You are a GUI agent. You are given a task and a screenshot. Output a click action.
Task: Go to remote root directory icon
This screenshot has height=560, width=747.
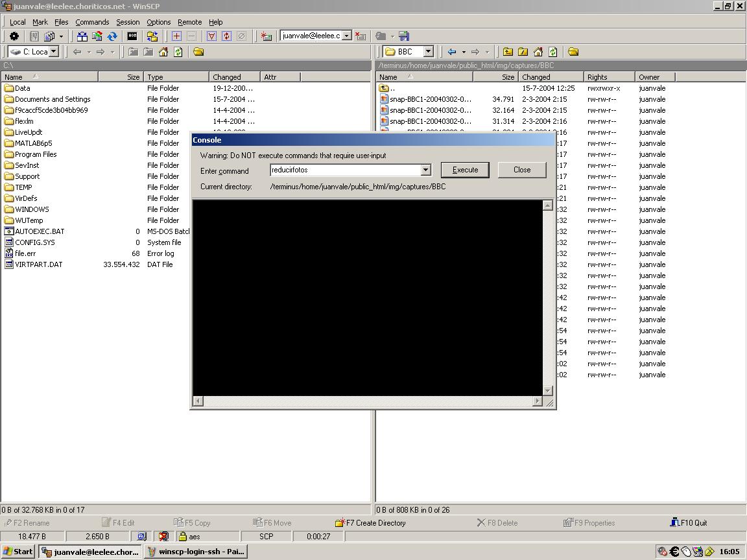click(523, 52)
